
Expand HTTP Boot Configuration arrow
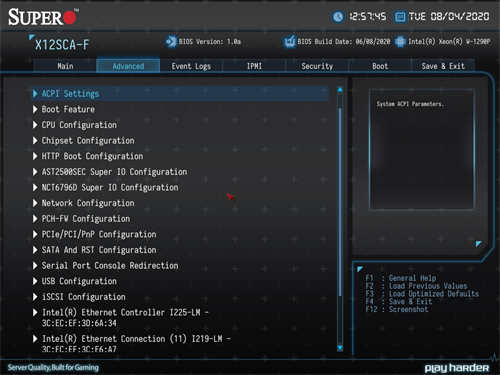point(35,156)
